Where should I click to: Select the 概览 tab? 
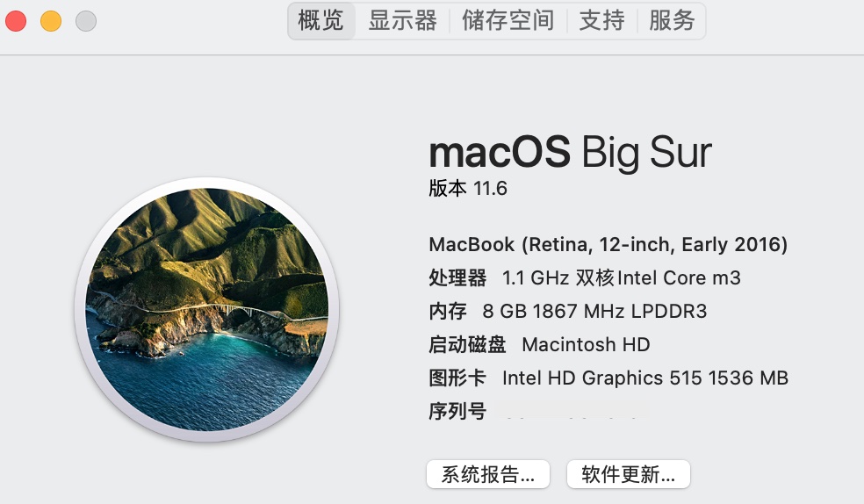[x=321, y=21]
